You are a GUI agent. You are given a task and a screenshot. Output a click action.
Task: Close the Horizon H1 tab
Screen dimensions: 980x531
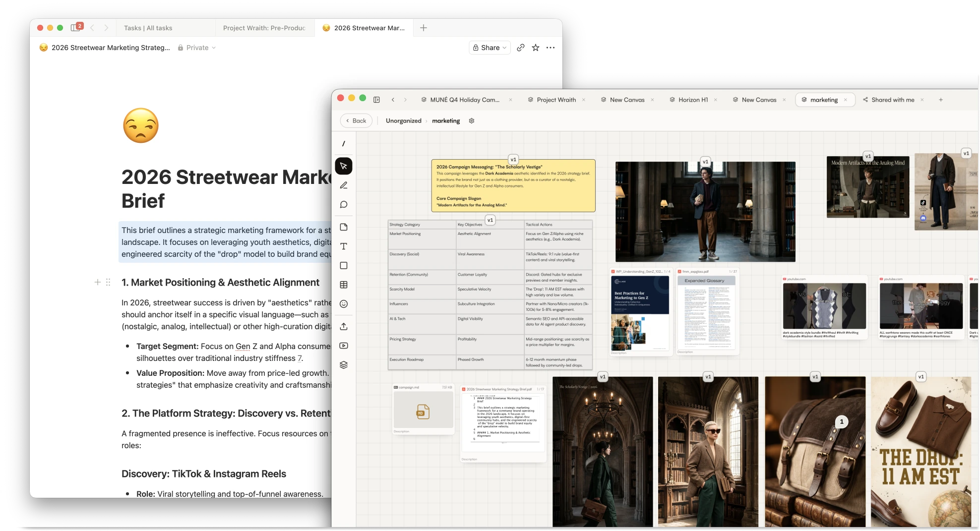pyautogui.click(x=716, y=100)
